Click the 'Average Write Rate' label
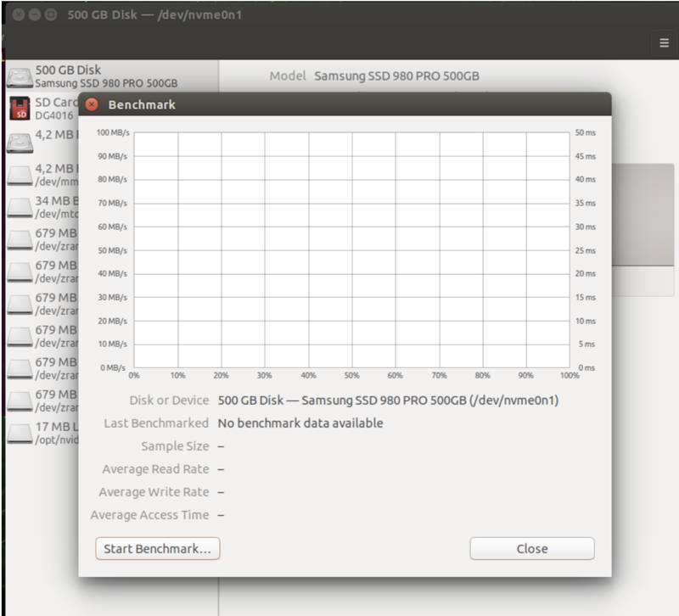This screenshot has height=616, width=679. coord(154,492)
